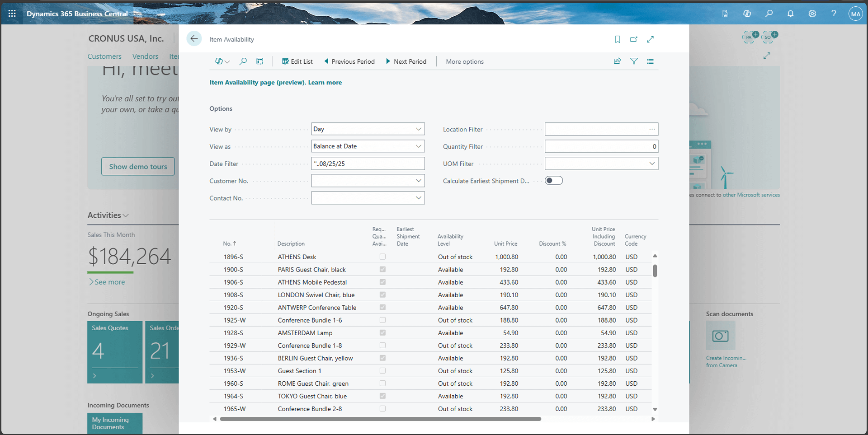Open the filter pane icon

click(634, 61)
